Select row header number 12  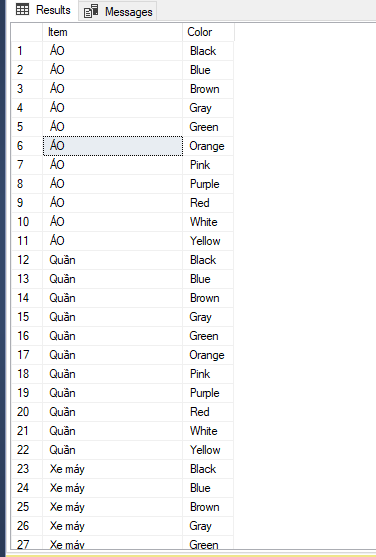point(27,260)
